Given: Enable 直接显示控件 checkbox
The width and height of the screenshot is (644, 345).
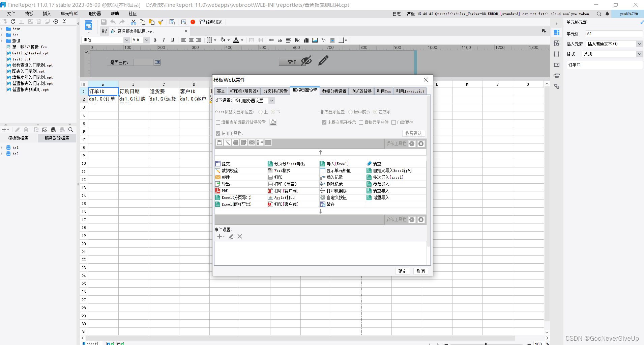Looking at the screenshot, I should coord(361,122).
